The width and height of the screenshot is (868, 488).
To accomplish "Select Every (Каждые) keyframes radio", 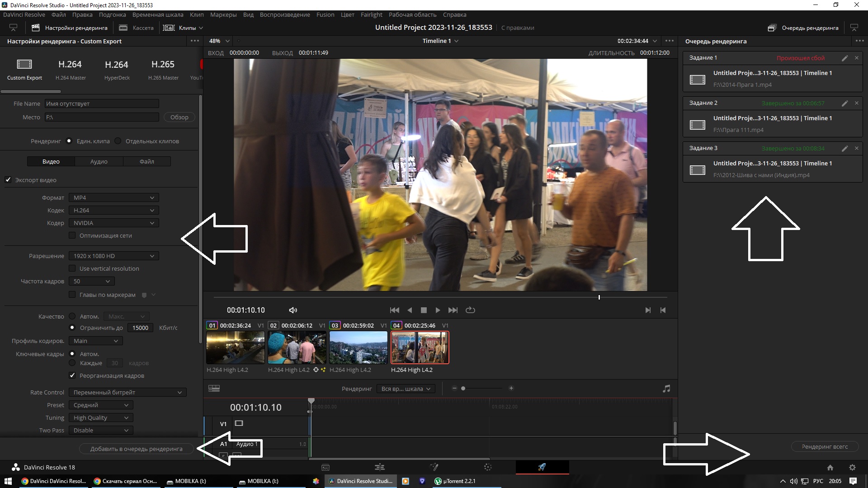I will point(72,363).
